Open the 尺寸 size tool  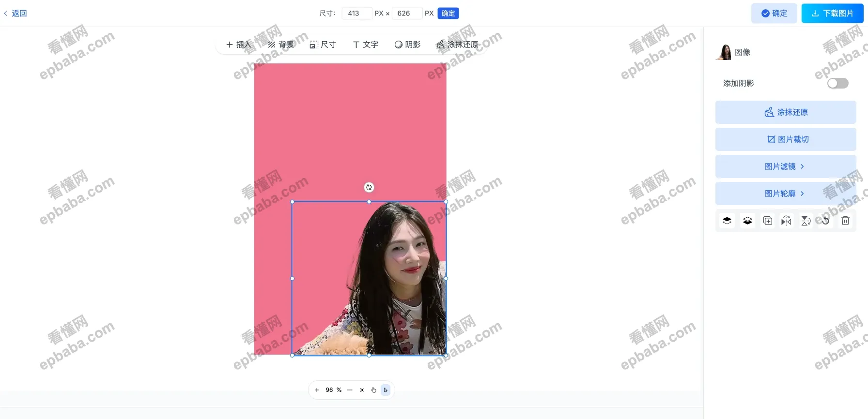click(x=323, y=45)
